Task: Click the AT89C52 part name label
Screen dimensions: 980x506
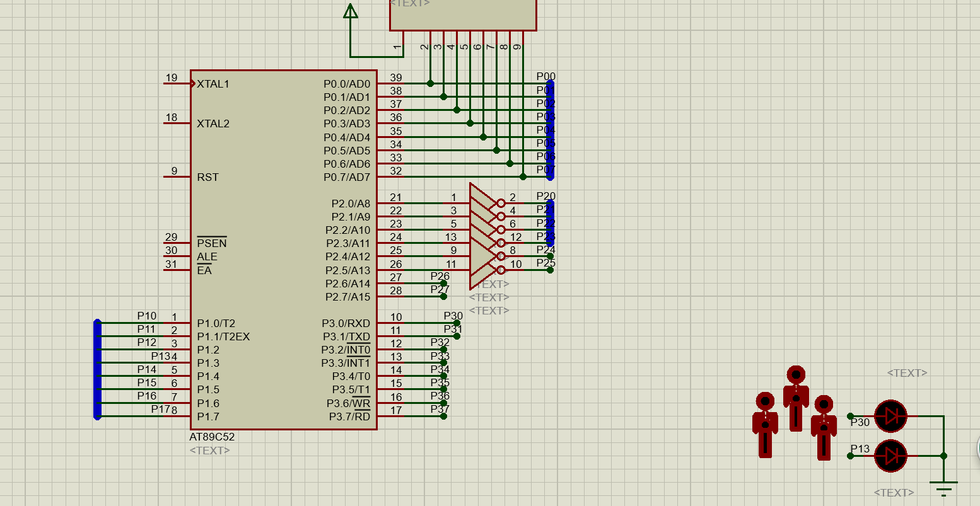Action: pyautogui.click(x=212, y=437)
